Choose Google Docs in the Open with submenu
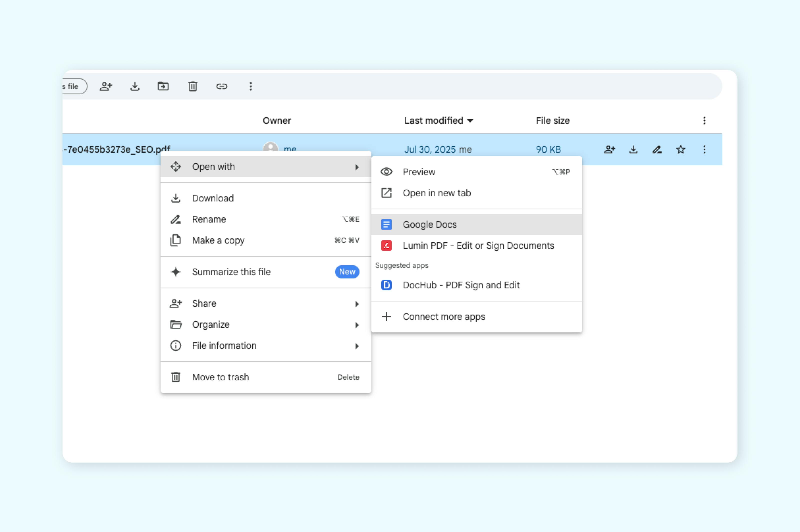This screenshot has height=532, width=800. pyautogui.click(x=429, y=224)
